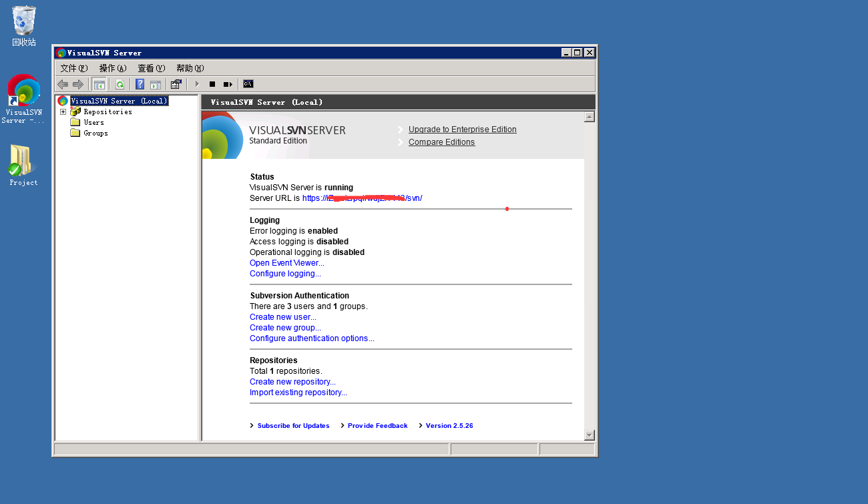Maximize the VisualSVN Server window
868x504 pixels.
[x=577, y=53]
